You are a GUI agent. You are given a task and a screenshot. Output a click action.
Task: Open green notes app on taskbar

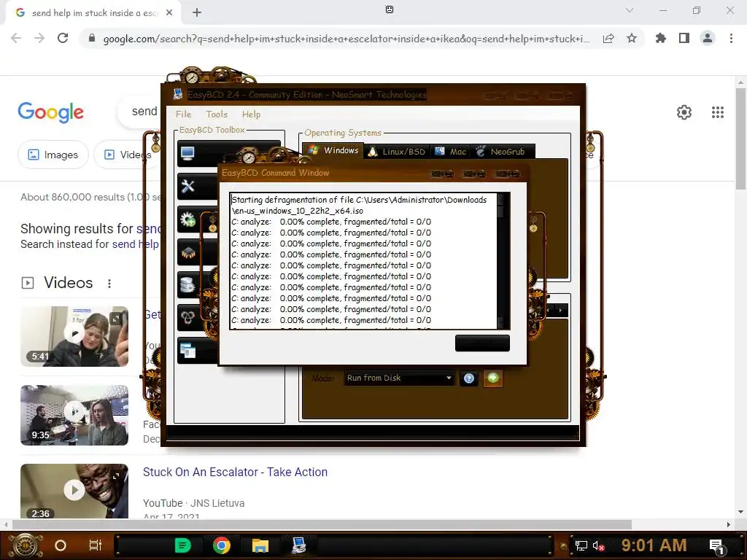(182, 545)
